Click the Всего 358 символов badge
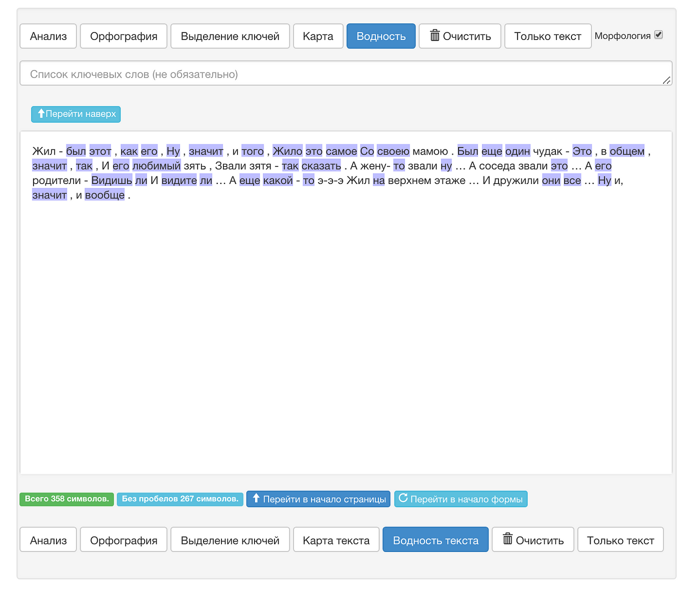 click(x=66, y=499)
